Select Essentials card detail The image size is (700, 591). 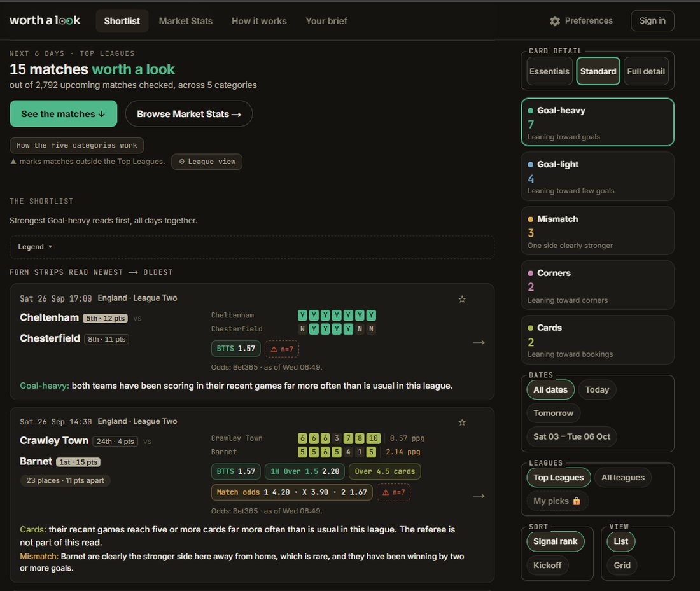(x=549, y=71)
